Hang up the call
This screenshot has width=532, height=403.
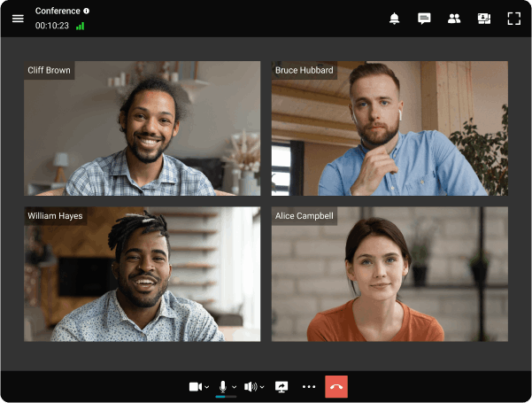[x=336, y=387]
